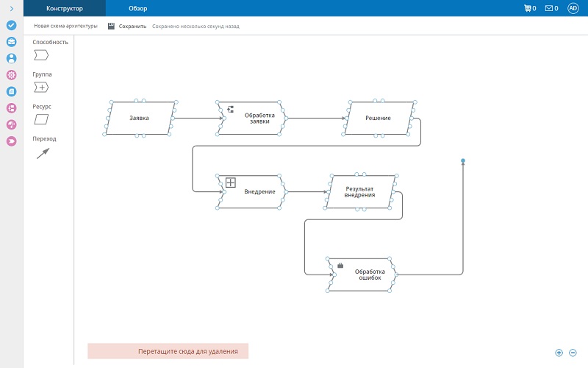The image size is (588, 368).
Task: Select the Заявка node on canvas
Action: (140, 118)
